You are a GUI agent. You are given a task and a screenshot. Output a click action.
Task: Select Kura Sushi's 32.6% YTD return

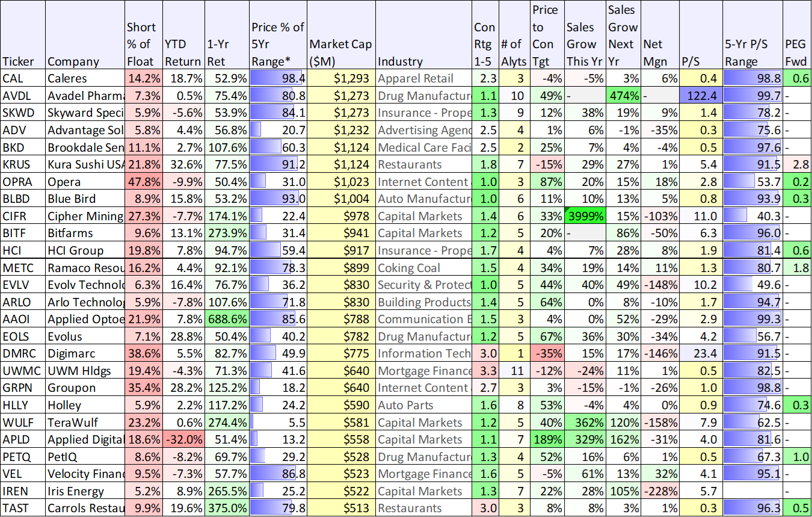pos(184,164)
